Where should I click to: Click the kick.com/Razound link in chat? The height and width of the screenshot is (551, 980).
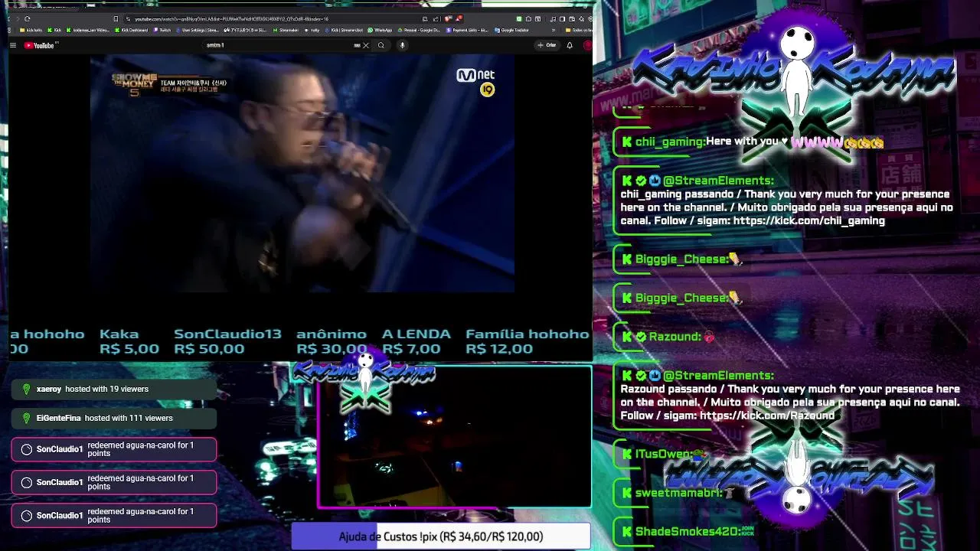(767, 416)
